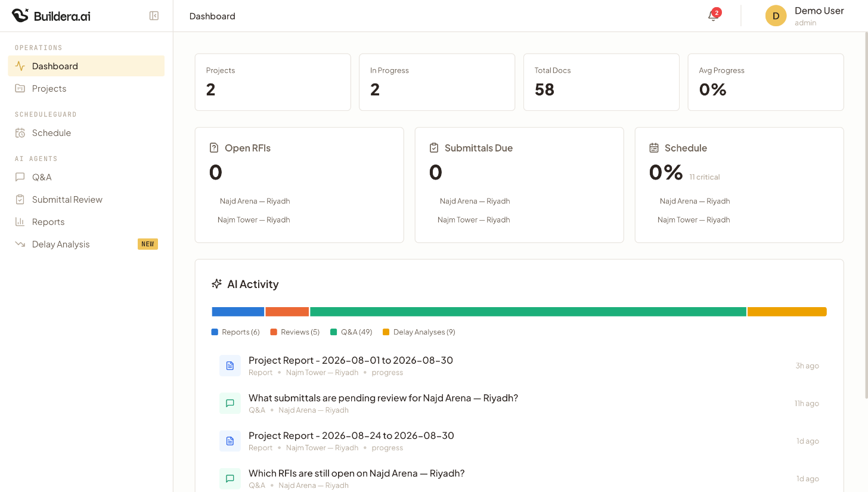Image resolution: width=868 pixels, height=492 pixels.
Task: Select Najd Arena — Riyadh under Submittals Due
Action: pyautogui.click(x=475, y=201)
